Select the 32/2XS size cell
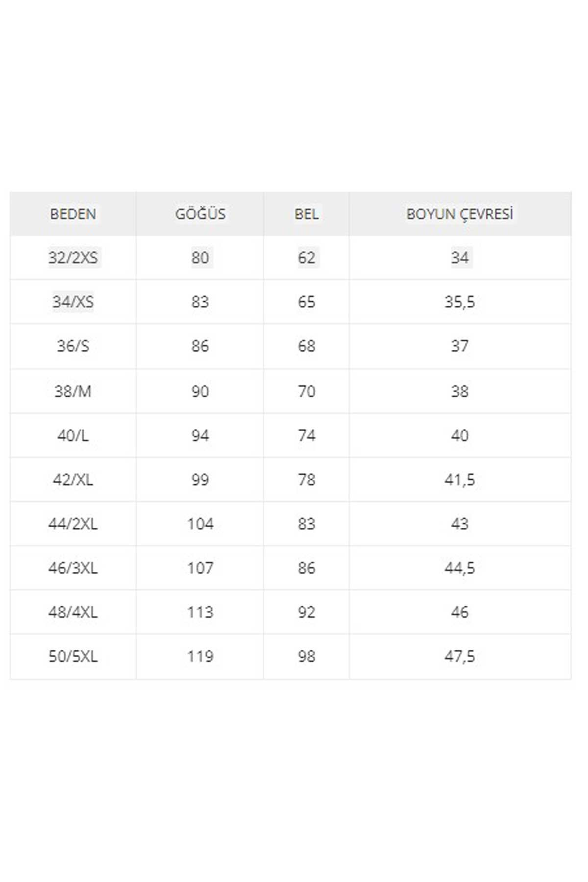 [x=73, y=258]
